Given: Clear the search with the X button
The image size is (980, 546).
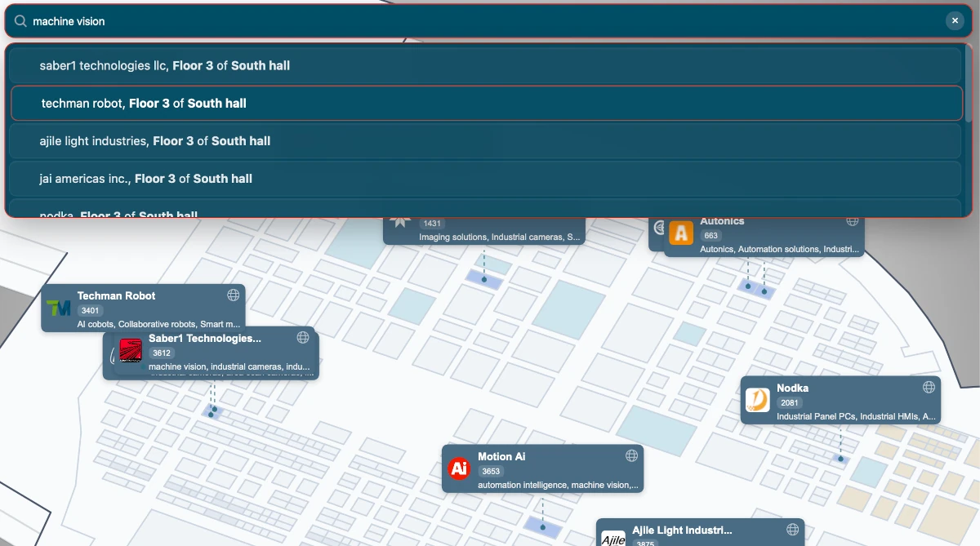Looking at the screenshot, I should [x=955, y=21].
